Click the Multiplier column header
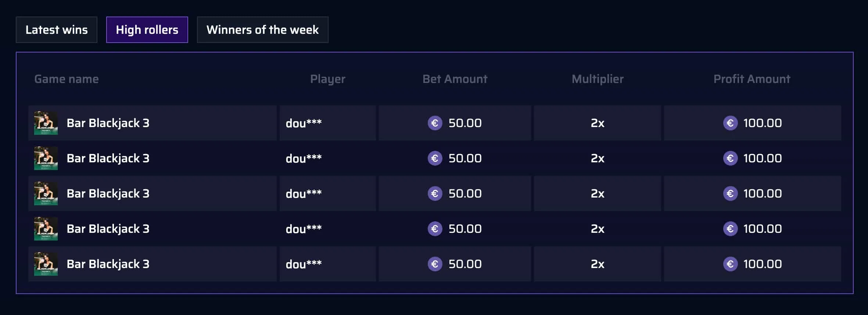This screenshot has height=315, width=868. (598, 79)
